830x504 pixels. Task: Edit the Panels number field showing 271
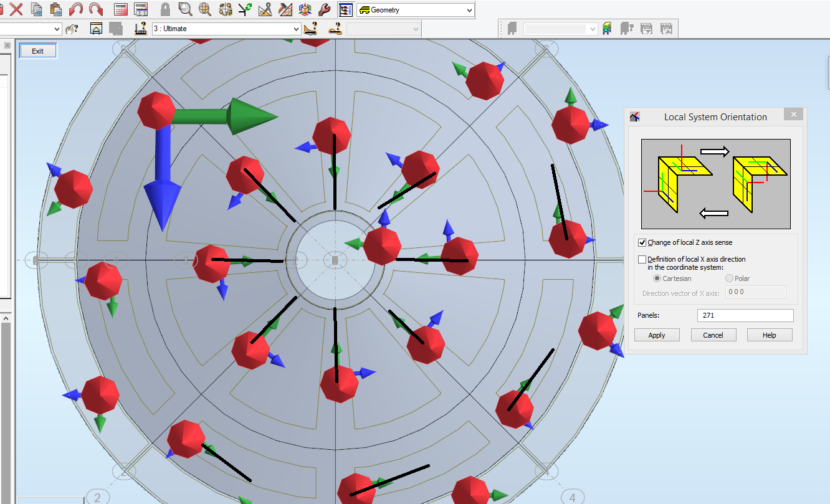(x=745, y=315)
